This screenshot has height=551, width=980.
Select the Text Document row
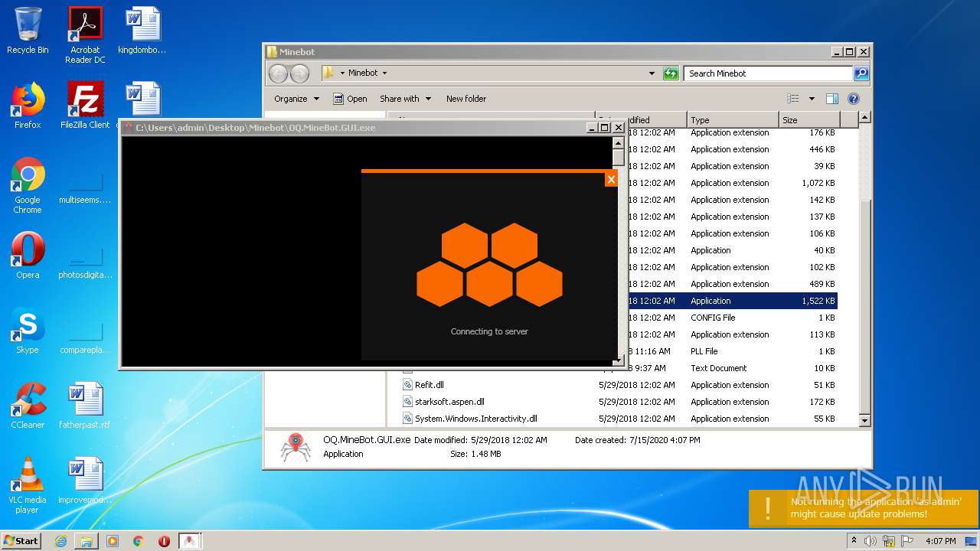click(733, 368)
